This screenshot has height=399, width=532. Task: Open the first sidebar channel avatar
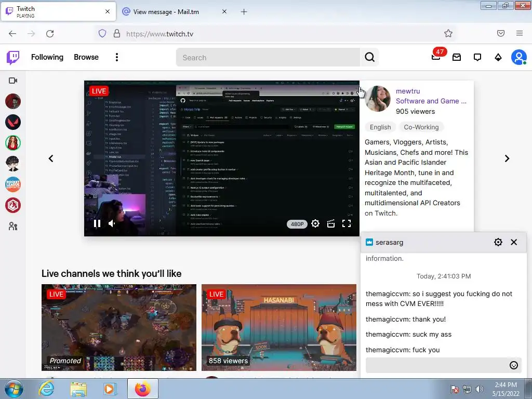(13, 101)
